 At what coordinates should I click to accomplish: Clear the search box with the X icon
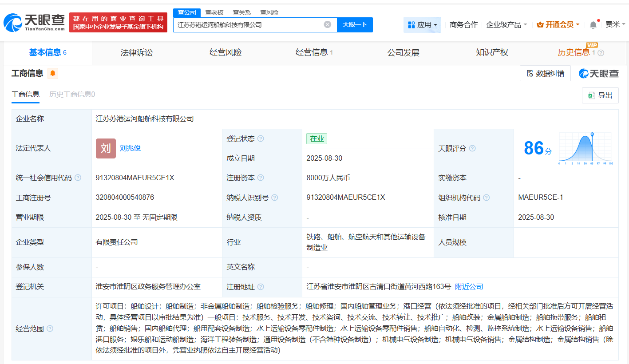pyautogui.click(x=328, y=25)
